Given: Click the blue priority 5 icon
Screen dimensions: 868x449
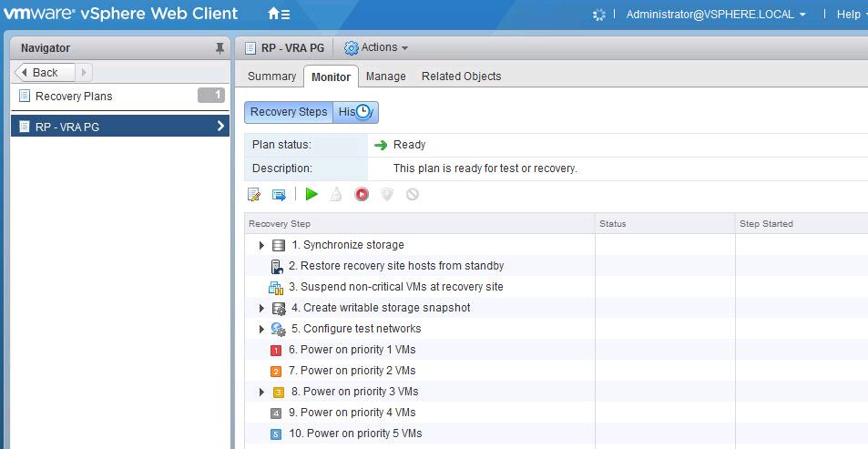Looking at the screenshot, I should 276,434.
